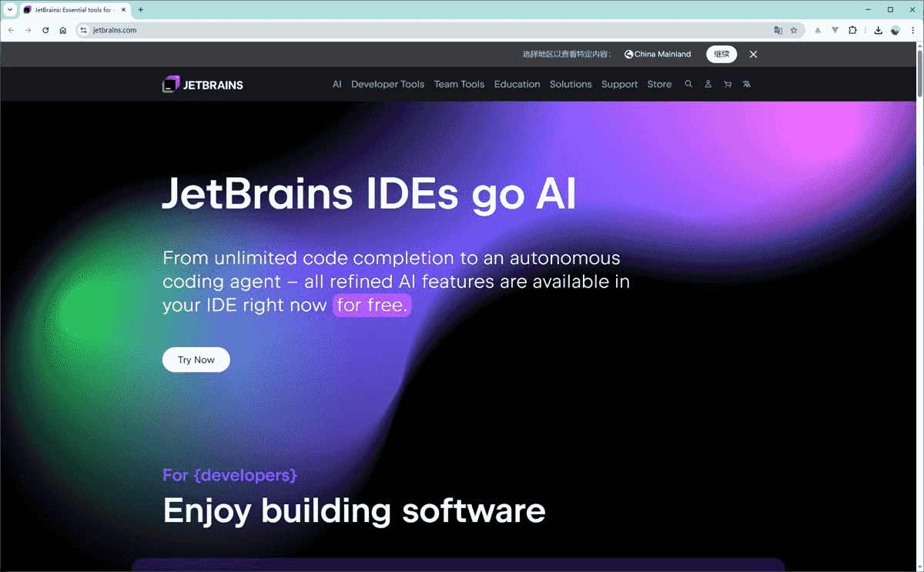Screen dimensions: 924x572
Task: Close the JetBrains browser tab
Action: coord(123,10)
